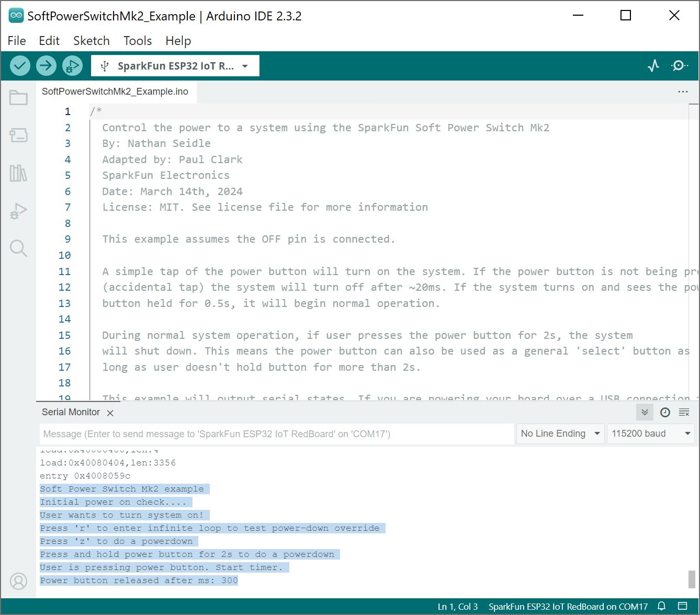Click line number 15 in the gutter
The image size is (700, 615).
pyautogui.click(x=64, y=335)
